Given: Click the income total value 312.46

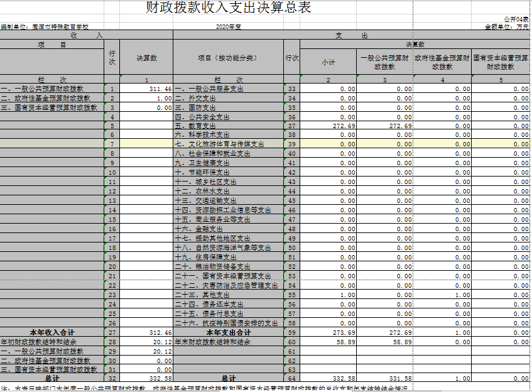Looking at the screenshot, I should 146,332.
